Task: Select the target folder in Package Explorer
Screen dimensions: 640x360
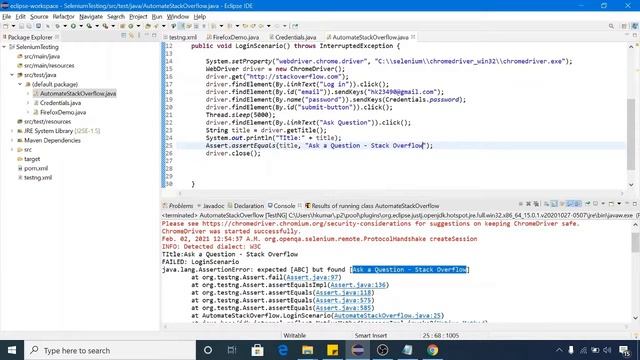Action: [32, 159]
